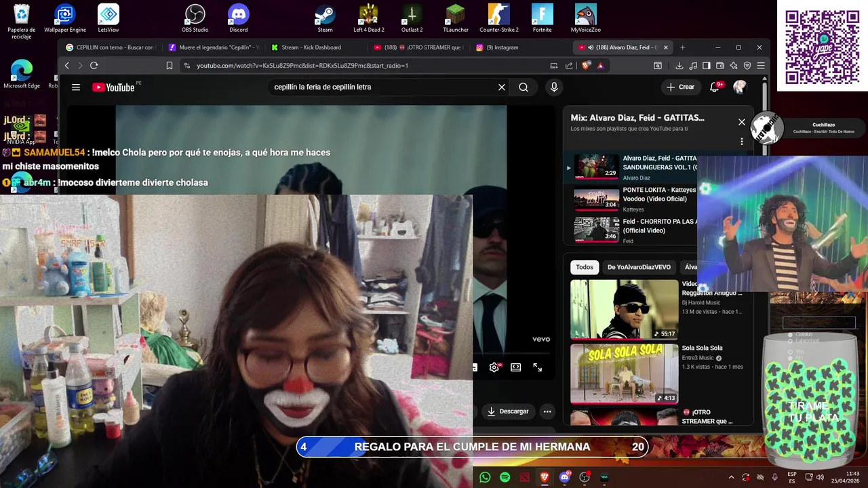Open the LetsView desktop icon
Viewport: 868px width, 488px height.
(108, 18)
